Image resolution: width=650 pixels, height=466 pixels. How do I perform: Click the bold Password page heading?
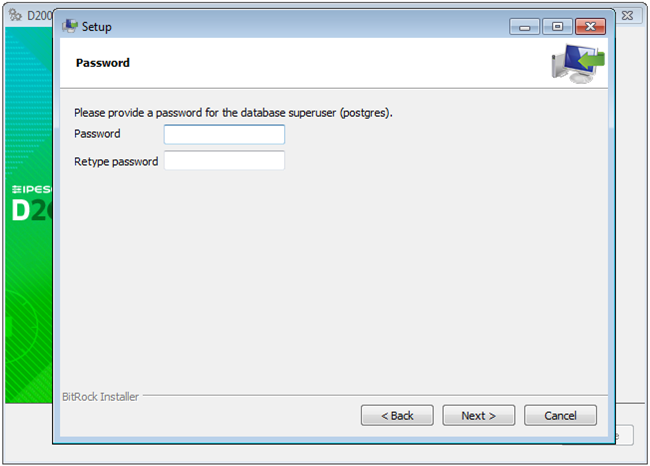(x=103, y=63)
